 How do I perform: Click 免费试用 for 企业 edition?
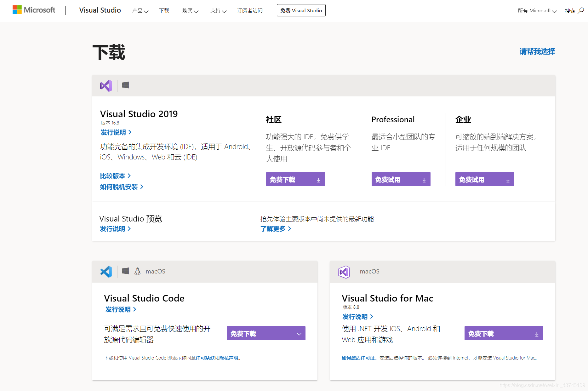(x=485, y=179)
